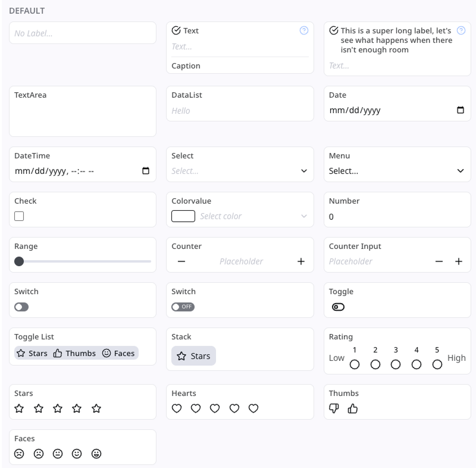The height and width of the screenshot is (468, 476).
Task: Select rating radio 1
Action: (x=355, y=364)
